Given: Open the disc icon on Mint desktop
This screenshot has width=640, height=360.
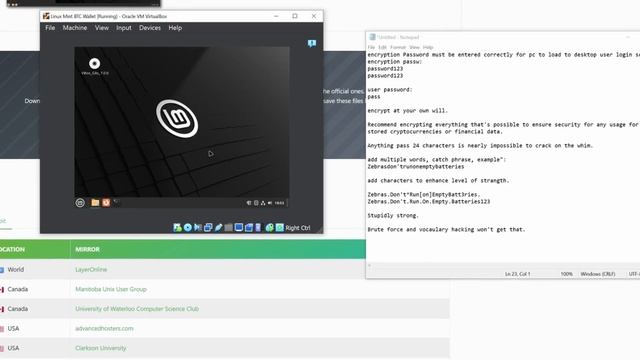Looking at the screenshot, I should (x=94, y=64).
